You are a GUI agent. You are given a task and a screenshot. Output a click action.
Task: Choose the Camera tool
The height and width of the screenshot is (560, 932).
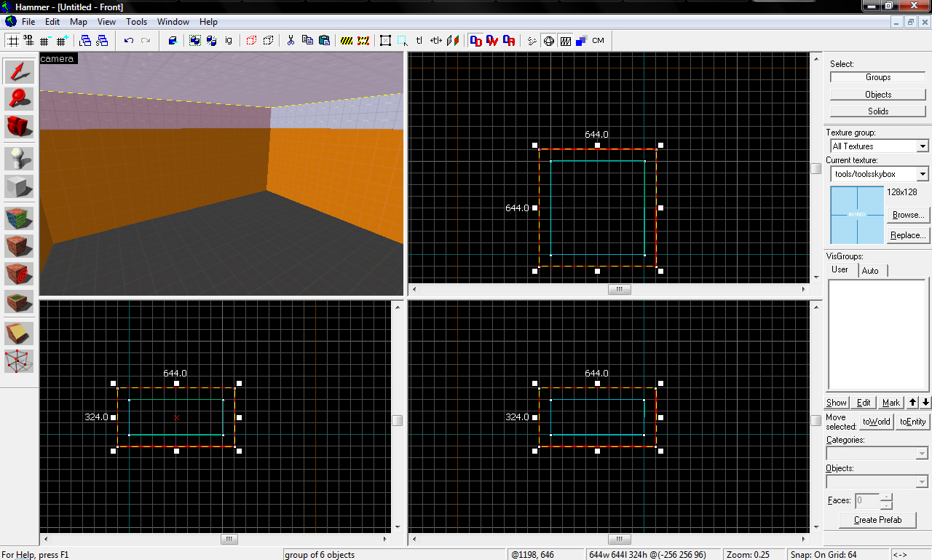pos(19,126)
